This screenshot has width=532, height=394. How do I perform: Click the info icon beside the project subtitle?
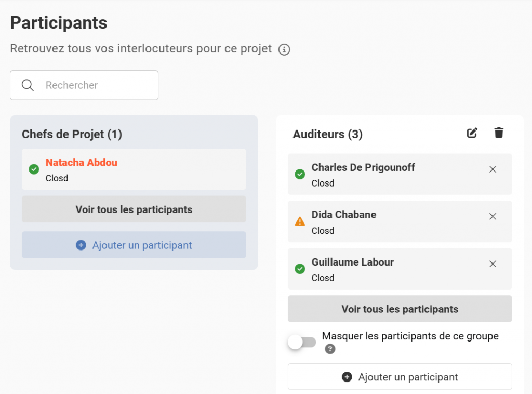pos(284,50)
